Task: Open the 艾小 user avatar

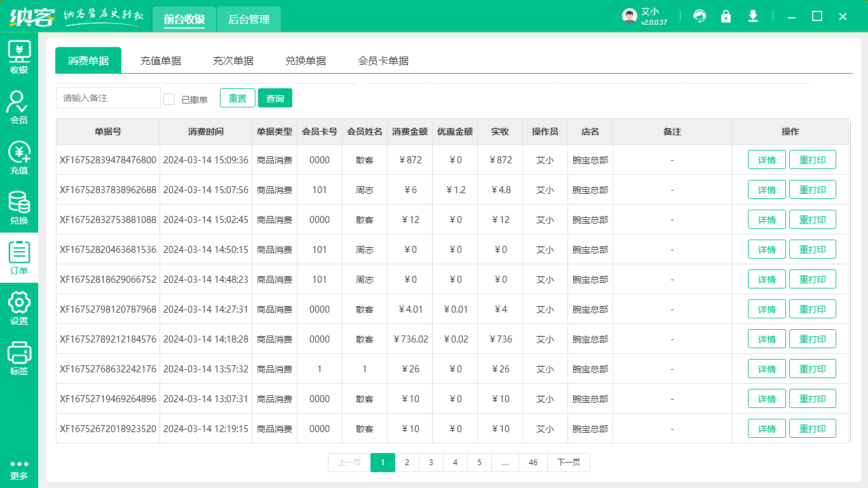Action: point(629,16)
